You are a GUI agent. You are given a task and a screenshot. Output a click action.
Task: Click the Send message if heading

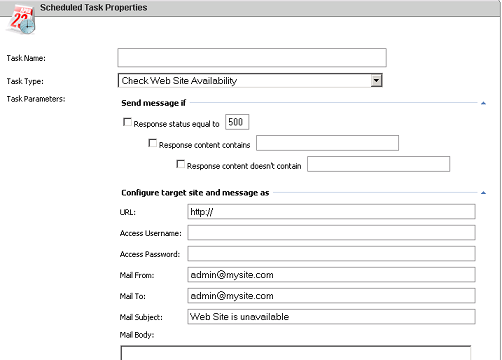[153, 103]
